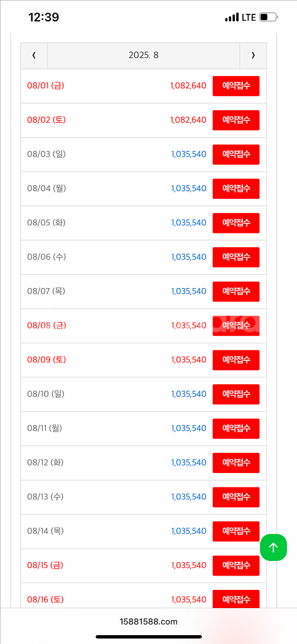The height and width of the screenshot is (644, 297).
Task: Click 예약접수 for 08/13 (수)
Action: pyautogui.click(x=236, y=497)
